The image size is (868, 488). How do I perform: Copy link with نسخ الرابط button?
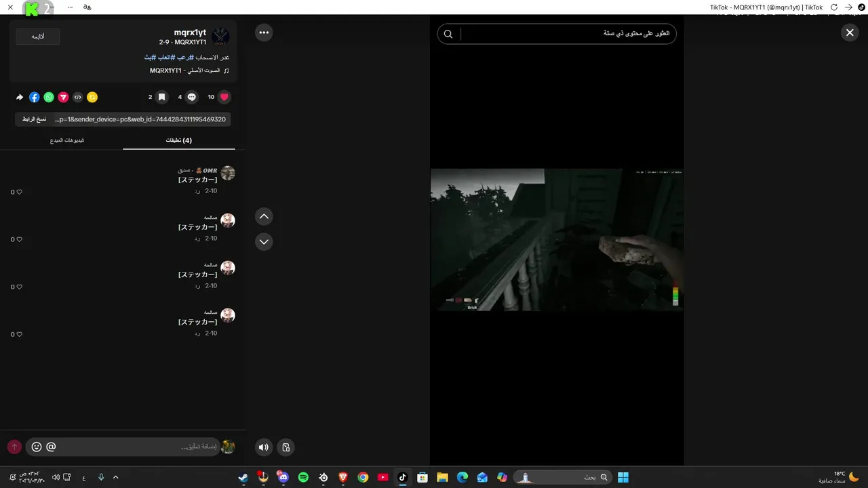[x=34, y=119]
